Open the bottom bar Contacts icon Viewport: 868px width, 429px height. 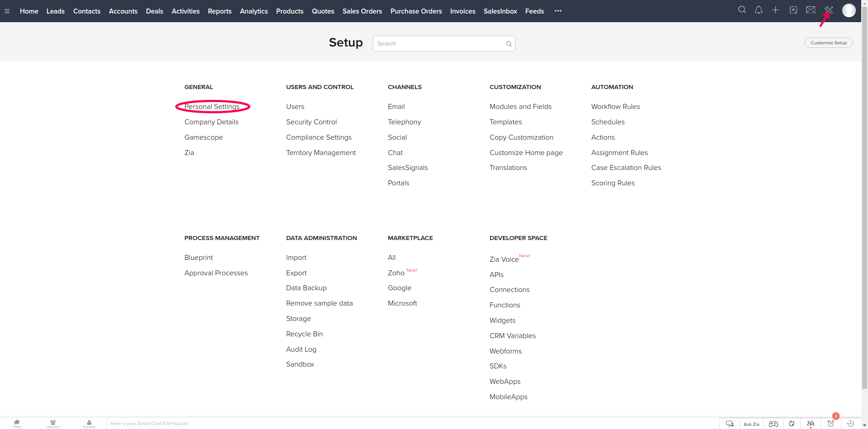pyautogui.click(x=89, y=424)
